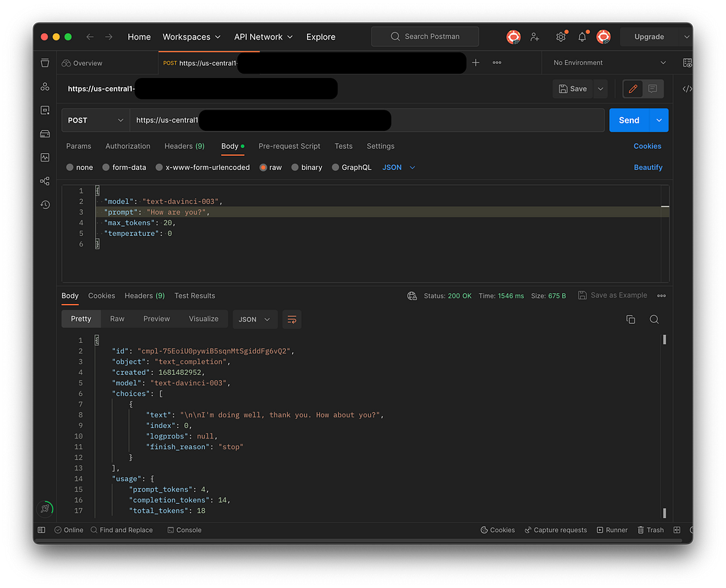The width and height of the screenshot is (726, 588).
Task: Open Collections in the left sidebar
Action: (x=45, y=63)
